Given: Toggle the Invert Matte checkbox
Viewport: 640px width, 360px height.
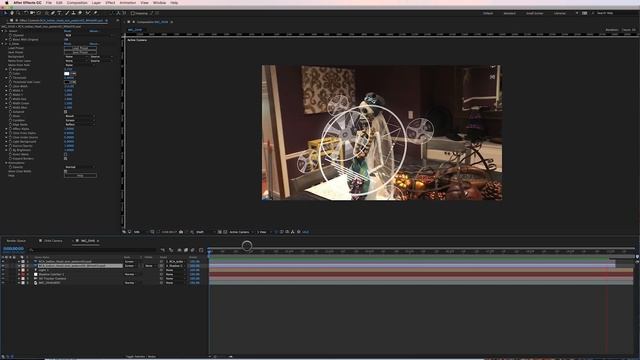Looking at the screenshot, I should pos(65,154).
